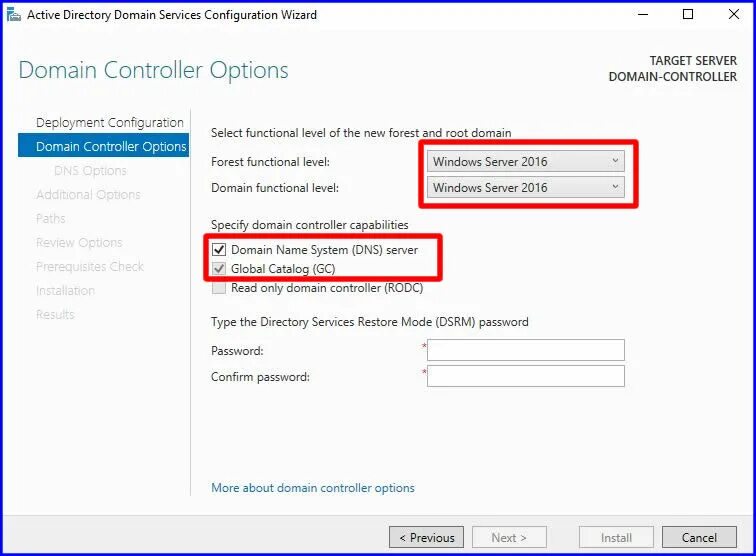756x556 pixels.
Task: Open the Forest functional level dropdown
Action: tap(526, 162)
